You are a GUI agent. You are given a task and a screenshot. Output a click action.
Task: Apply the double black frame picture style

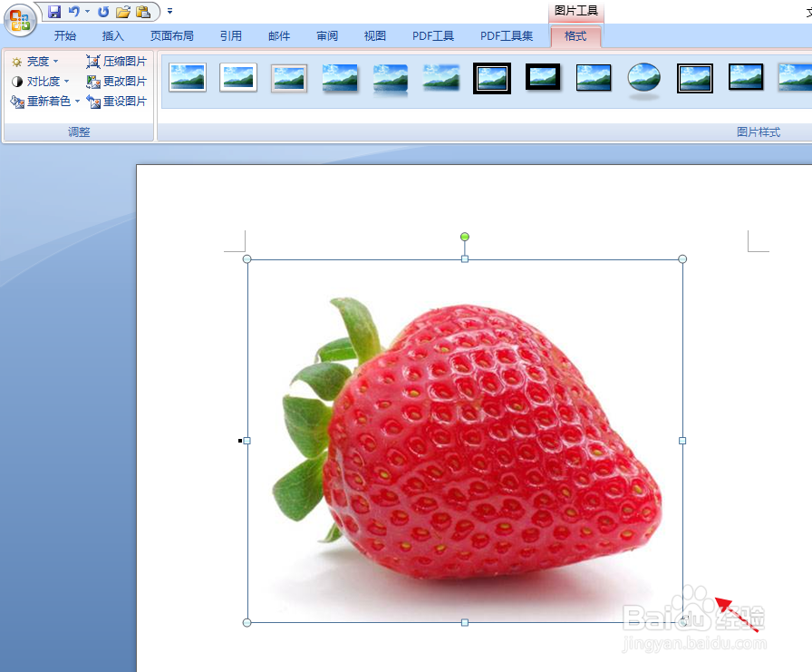point(492,78)
